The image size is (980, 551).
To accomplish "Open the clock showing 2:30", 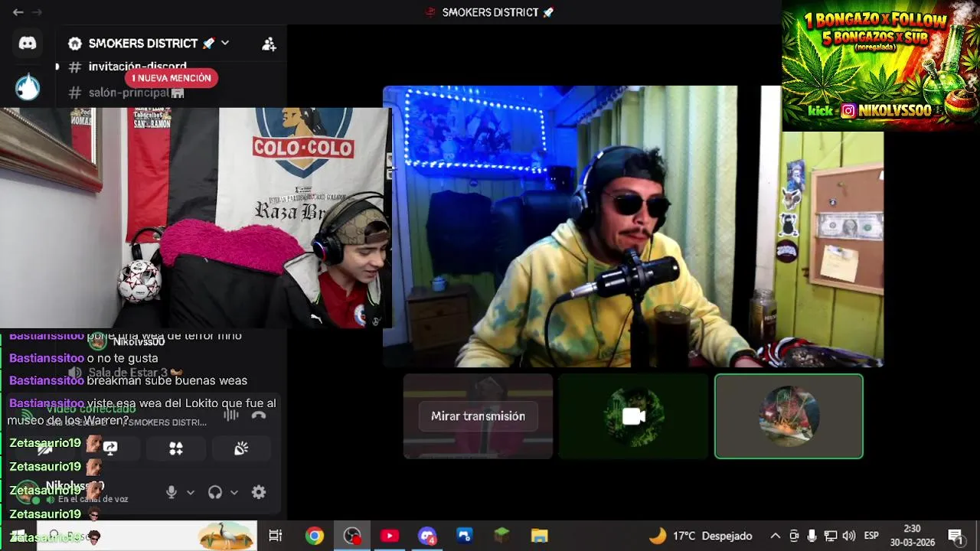I will (912, 536).
